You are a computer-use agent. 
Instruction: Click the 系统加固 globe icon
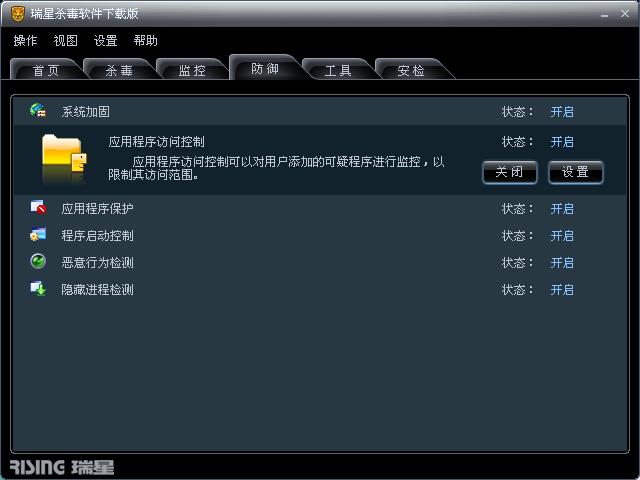click(x=38, y=111)
